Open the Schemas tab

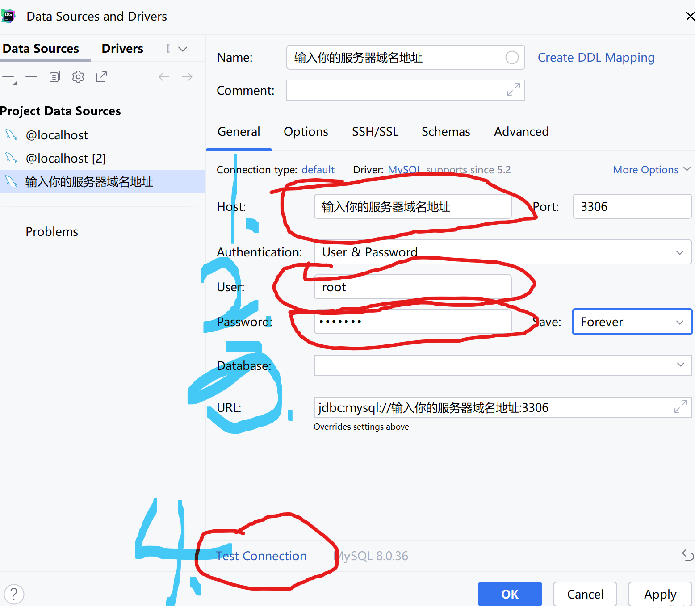[446, 131]
